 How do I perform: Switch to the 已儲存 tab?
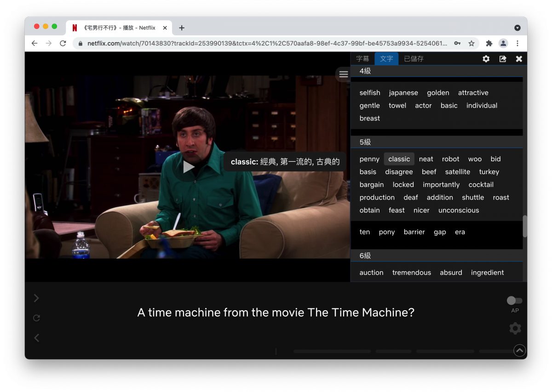414,59
